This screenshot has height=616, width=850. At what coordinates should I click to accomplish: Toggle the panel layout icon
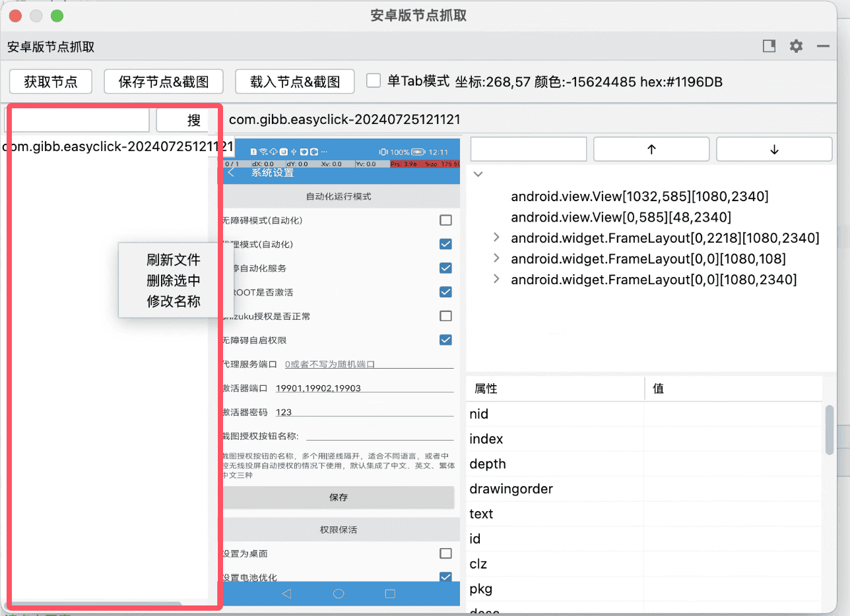click(x=769, y=46)
